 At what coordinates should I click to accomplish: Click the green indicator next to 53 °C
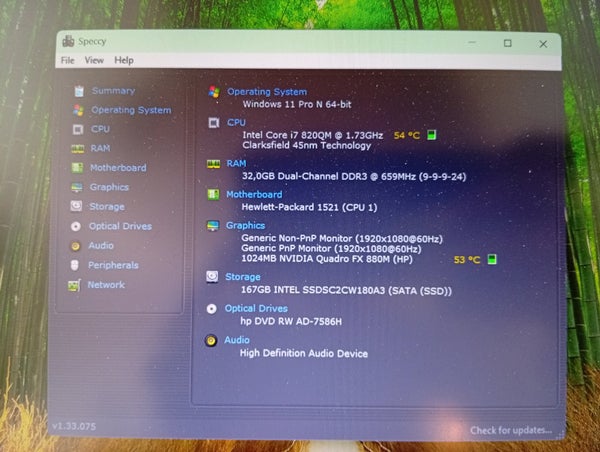(x=492, y=259)
